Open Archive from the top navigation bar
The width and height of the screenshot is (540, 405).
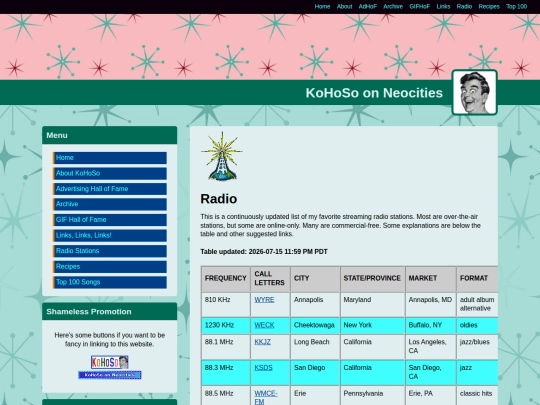(393, 7)
